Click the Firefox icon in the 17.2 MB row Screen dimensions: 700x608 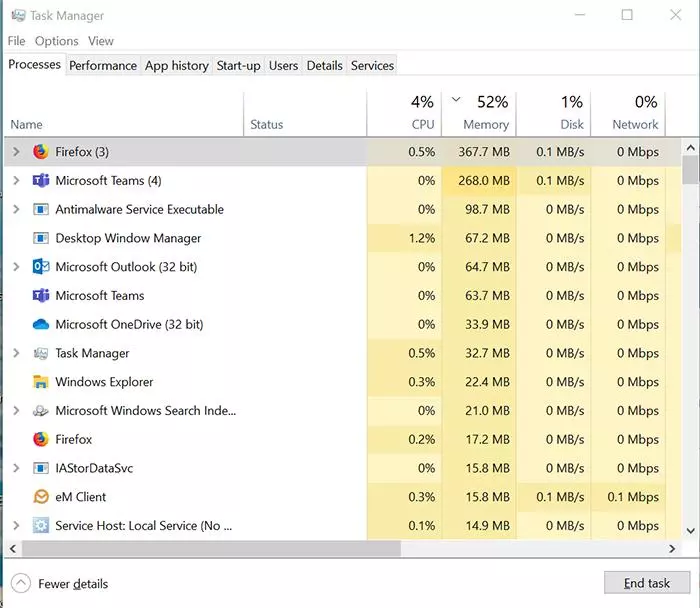pyautogui.click(x=41, y=439)
